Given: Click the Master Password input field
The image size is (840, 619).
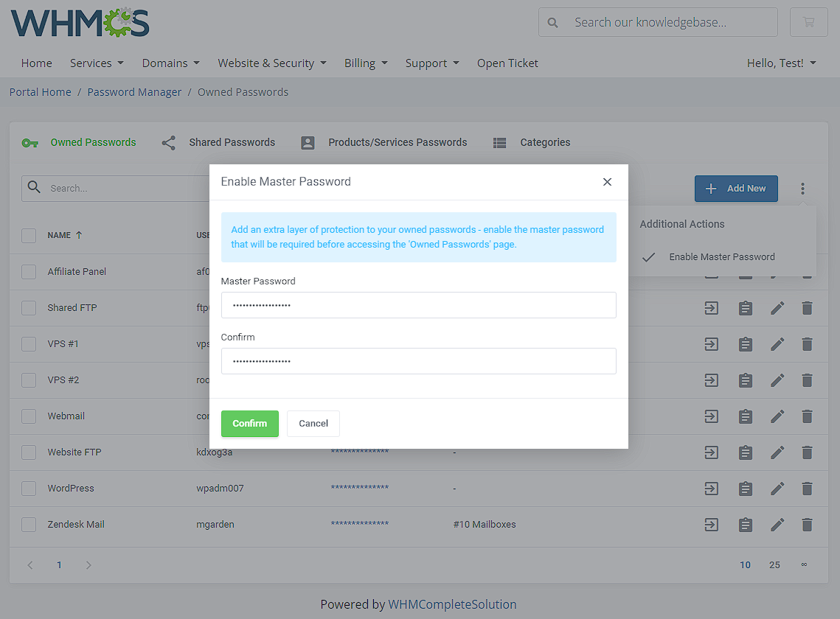Looking at the screenshot, I should point(418,305).
